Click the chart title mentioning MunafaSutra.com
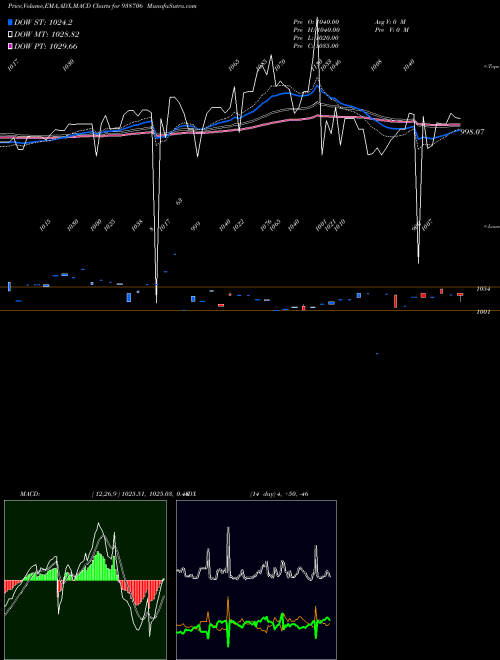This screenshot has width=500, height=660. click(102, 6)
